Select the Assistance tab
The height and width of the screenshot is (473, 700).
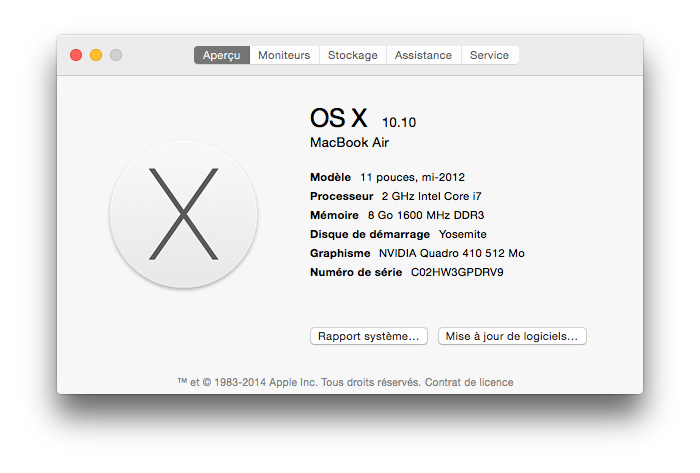click(423, 55)
